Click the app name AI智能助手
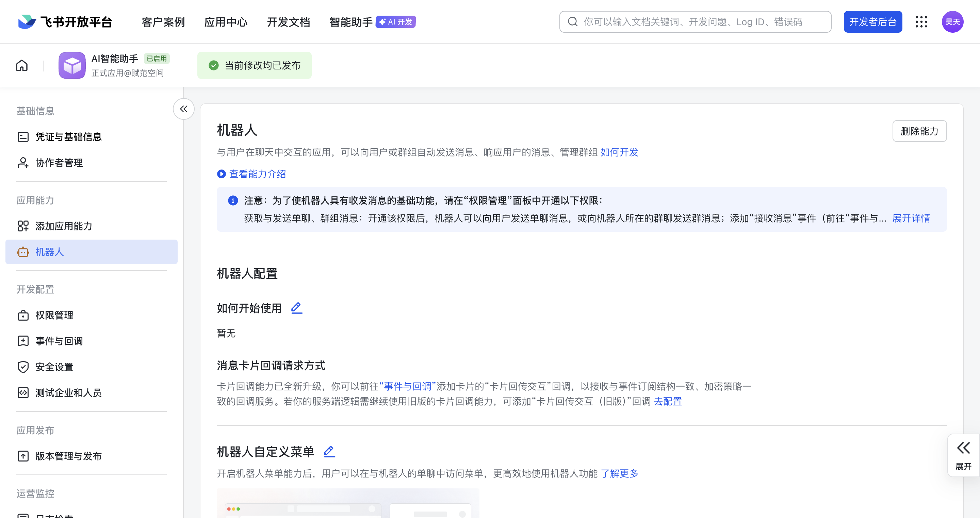This screenshot has height=518, width=980. (115, 58)
